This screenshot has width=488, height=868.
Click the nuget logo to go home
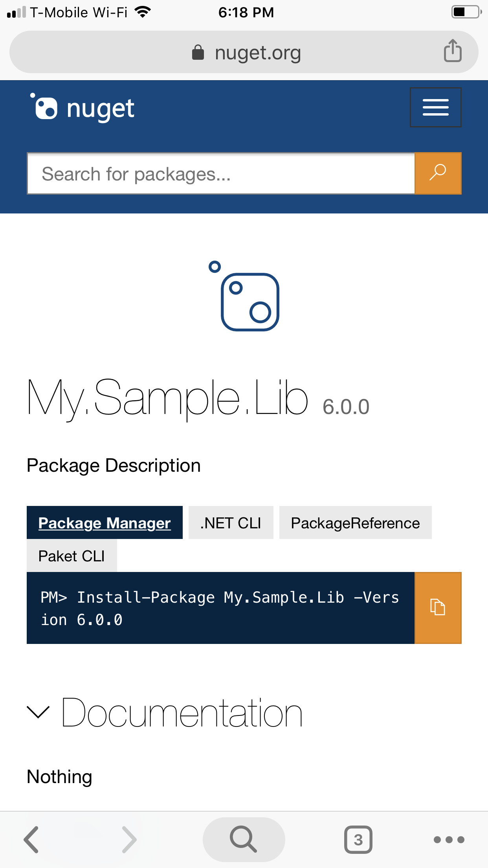tap(81, 107)
